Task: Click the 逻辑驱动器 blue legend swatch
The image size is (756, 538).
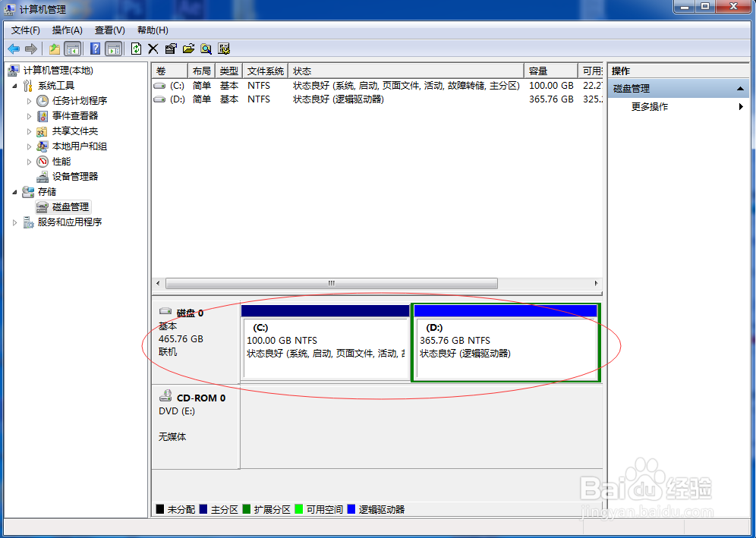Action: pyautogui.click(x=351, y=509)
